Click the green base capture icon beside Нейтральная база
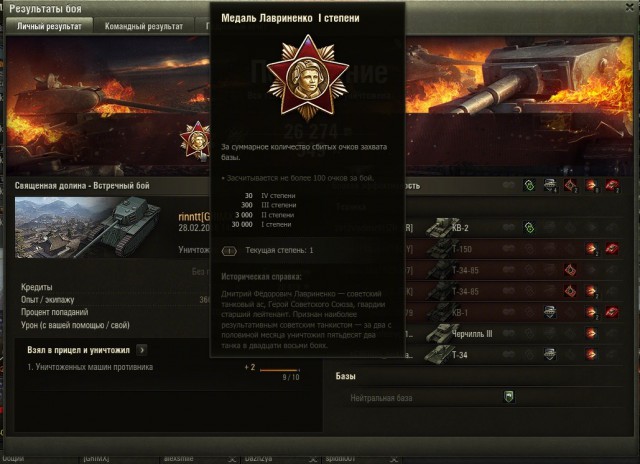The height and width of the screenshot is (464, 640). (x=509, y=397)
